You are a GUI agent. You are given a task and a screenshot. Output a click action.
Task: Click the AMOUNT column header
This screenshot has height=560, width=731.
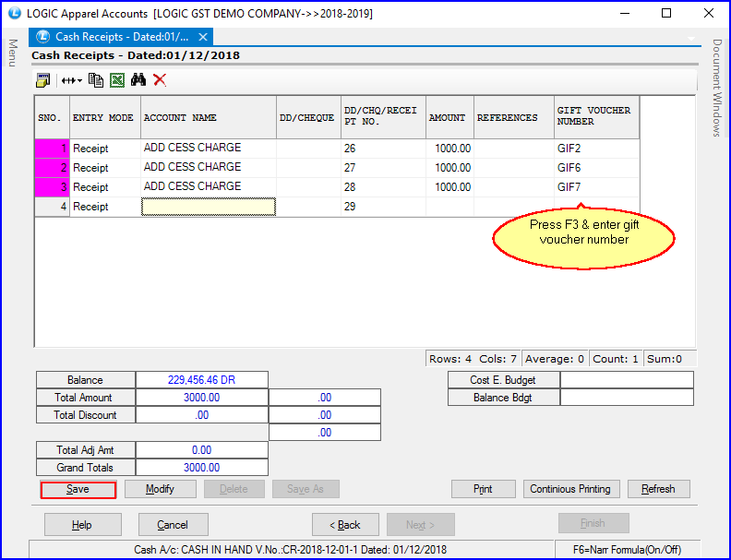coord(449,117)
